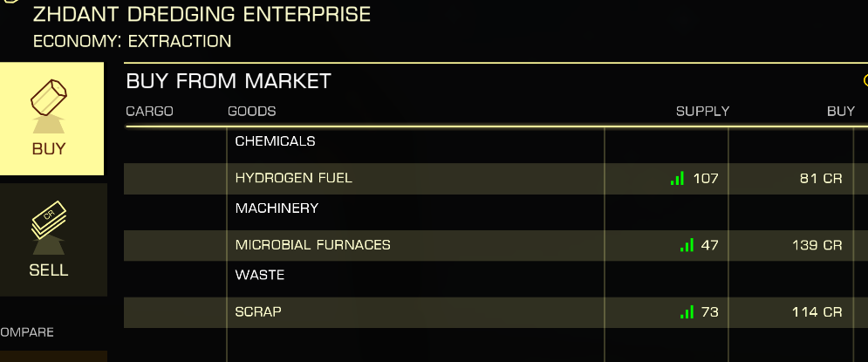This screenshot has height=362, width=868.
Task: Collapse the Waste category header
Action: pos(260,275)
